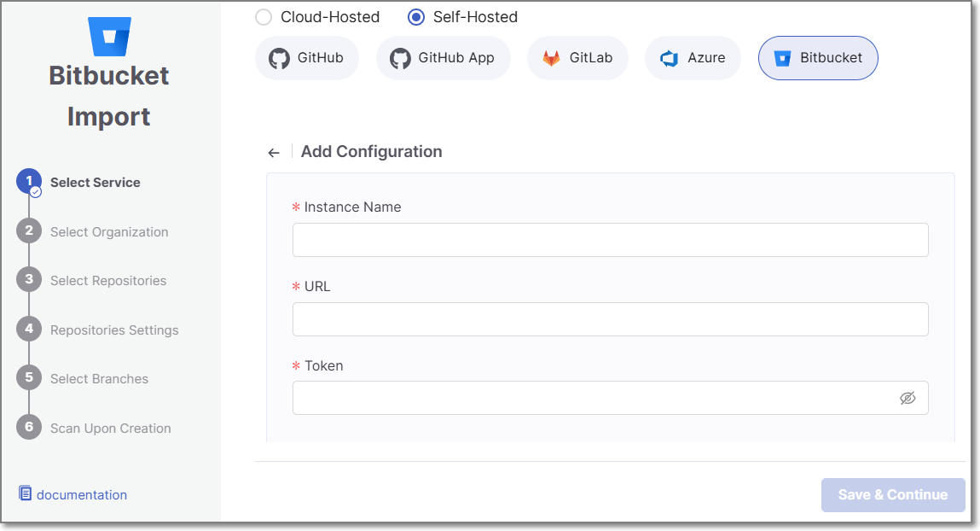Toggle token visibility eye icon
Screen dimensions: 980x531
(x=908, y=399)
